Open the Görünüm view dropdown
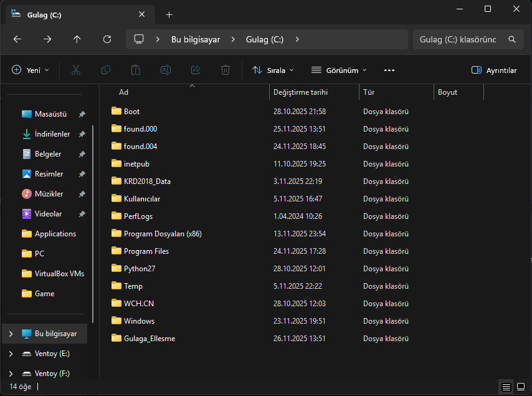This screenshot has width=532, height=396. (339, 70)
